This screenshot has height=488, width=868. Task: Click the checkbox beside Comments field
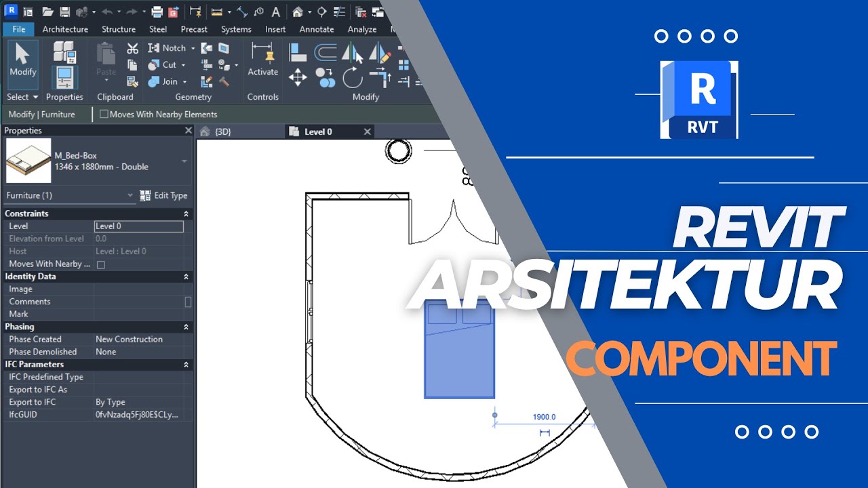pyautogui.click(x=188, y=302)
